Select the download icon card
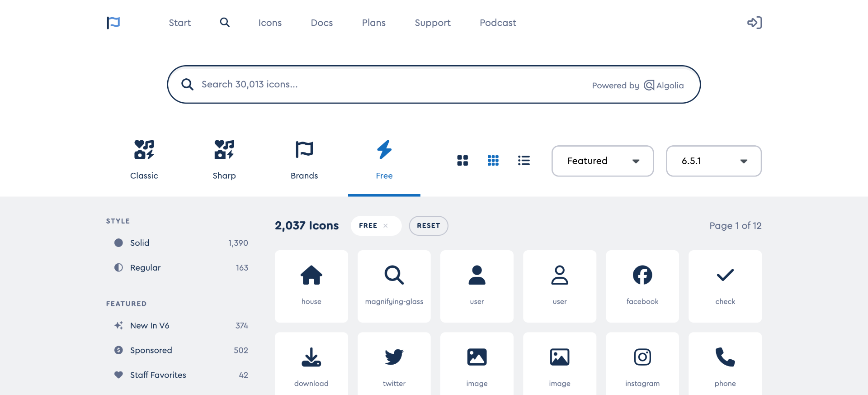 point(311,364)
